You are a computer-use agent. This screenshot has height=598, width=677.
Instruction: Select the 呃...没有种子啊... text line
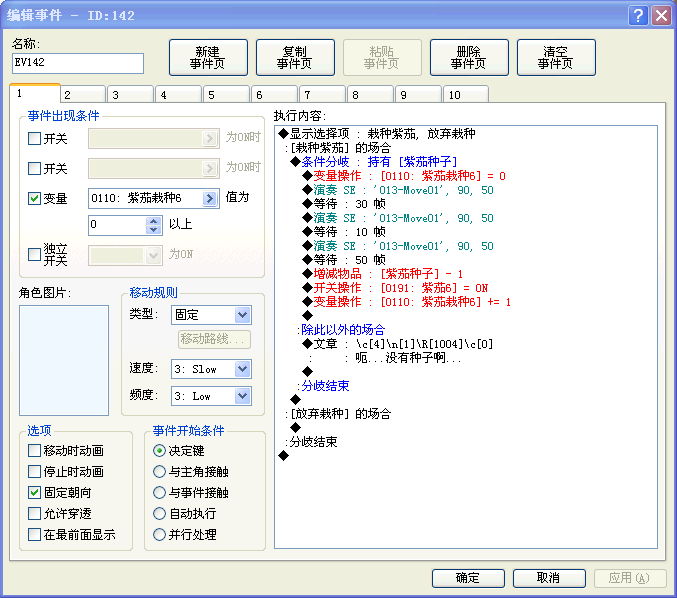(408, 358)
